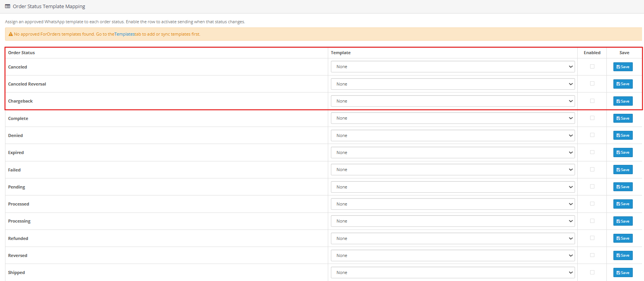Screen dimensions: 644x281
Task: Tick the Enabled checkbox for Processed
Action: tap(592, 204)
